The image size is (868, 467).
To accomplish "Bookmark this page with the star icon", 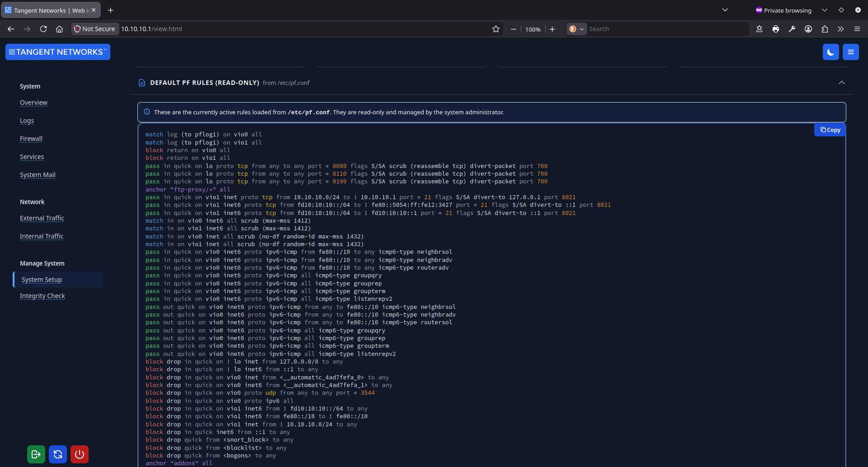I will [x=495, y=28].
